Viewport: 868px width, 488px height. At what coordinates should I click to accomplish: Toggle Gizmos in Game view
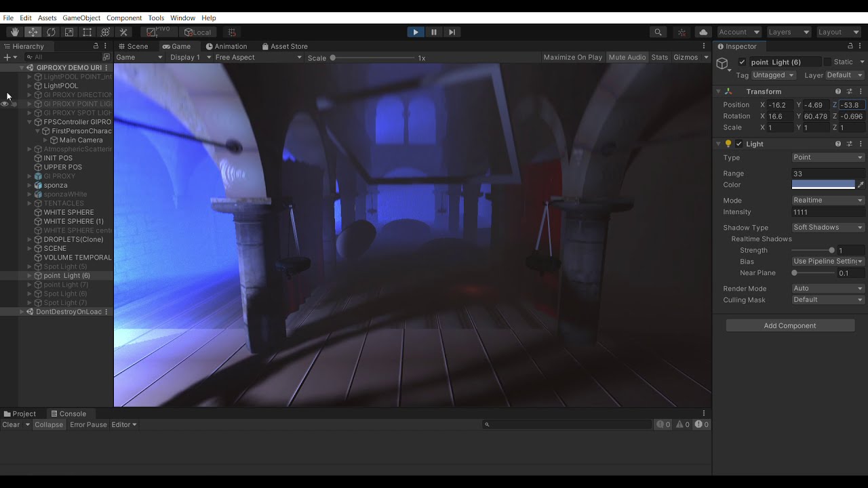686,58
